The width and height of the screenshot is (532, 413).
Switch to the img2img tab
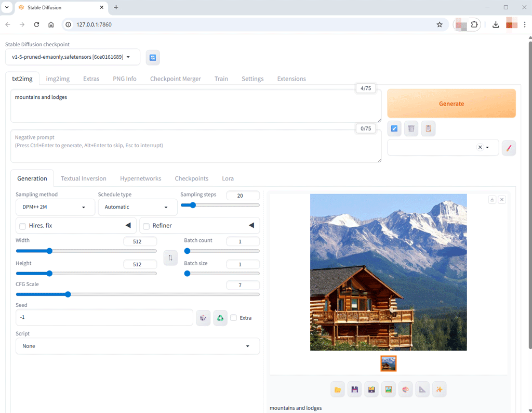pyautogui.click(x=58, y=79)
